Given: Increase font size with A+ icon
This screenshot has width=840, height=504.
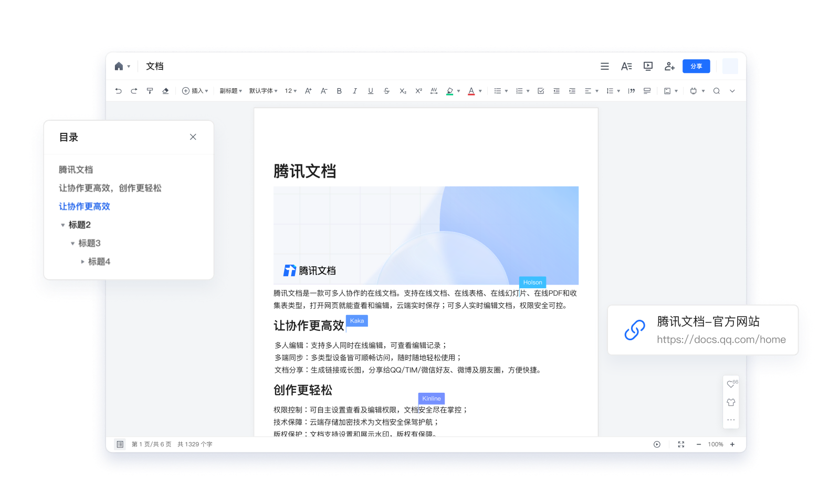Looking at the screenshot, I should (308, 91).
